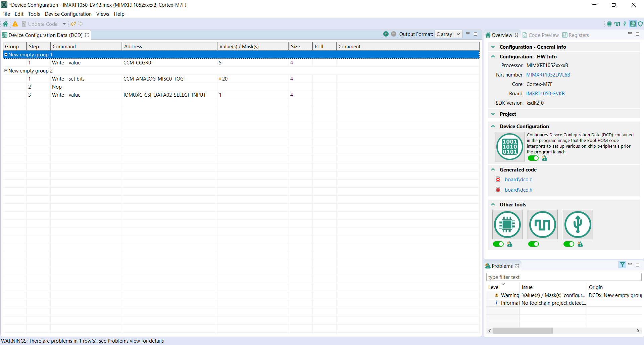This screenshot has width=644, height=345.
Task: Open the Peripherals tool under Other tools
Action: coord(578,225)
